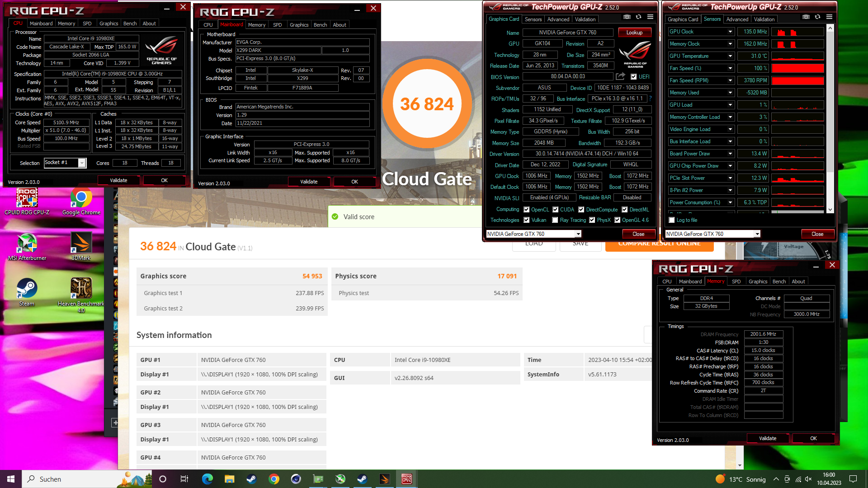
Task: Open CPUID ROG CPU-Z desktop shortcut
Action: (27, 202)
